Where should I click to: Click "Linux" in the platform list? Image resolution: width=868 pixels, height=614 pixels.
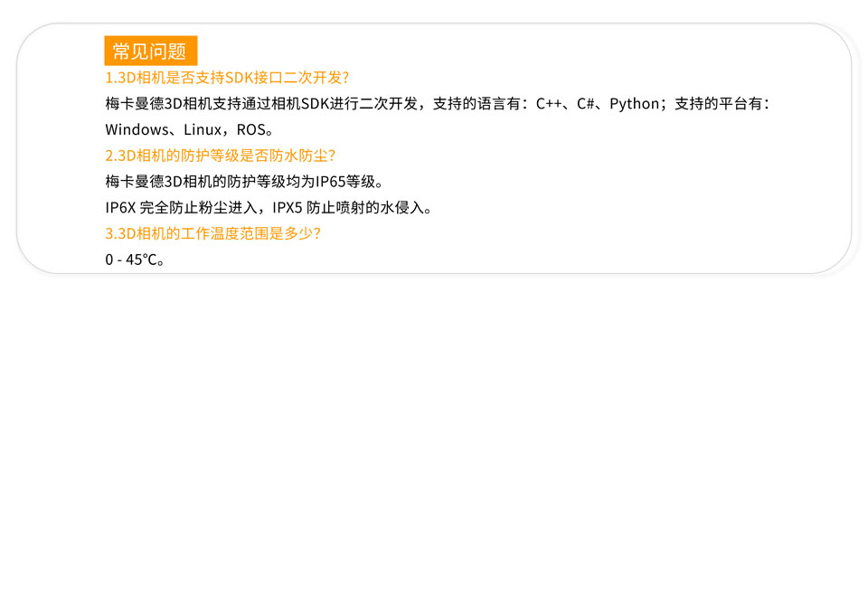coord(203,130)
